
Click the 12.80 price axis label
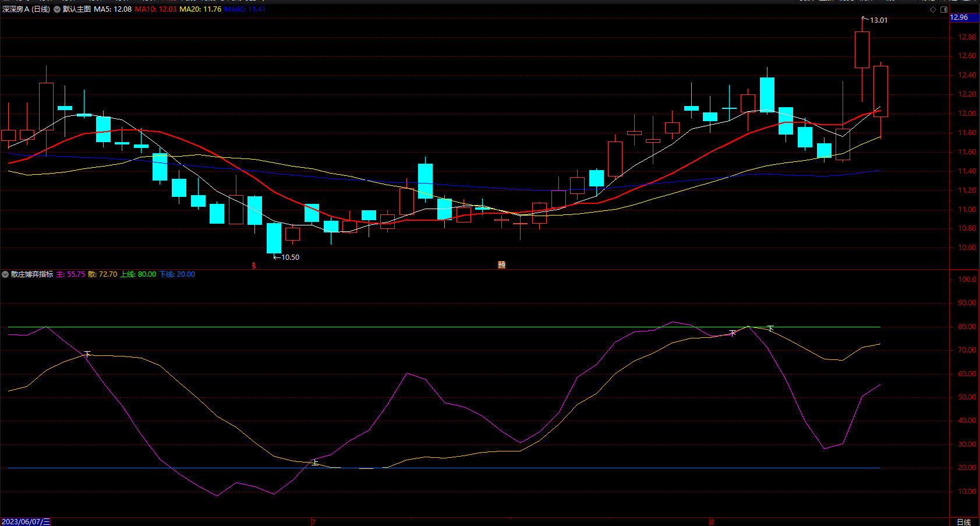point(967,37)
